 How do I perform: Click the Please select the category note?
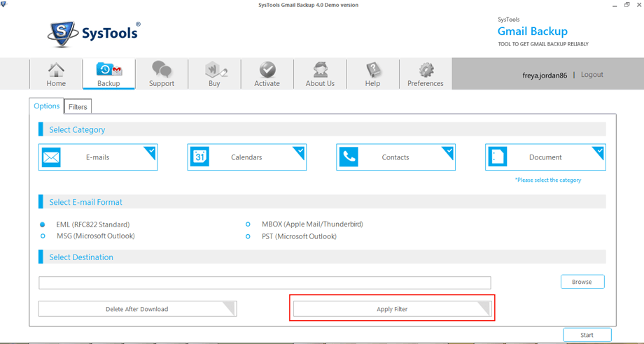click(x=548, y=180)
